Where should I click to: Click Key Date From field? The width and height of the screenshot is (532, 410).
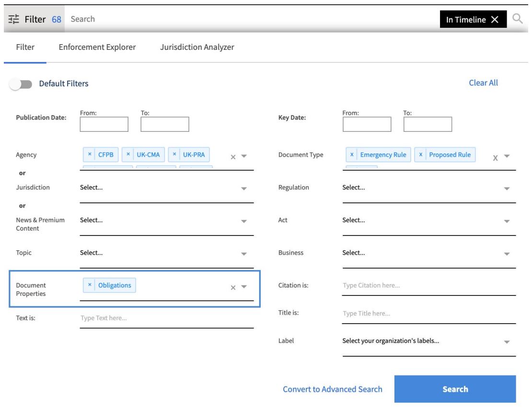pos(367,124)
